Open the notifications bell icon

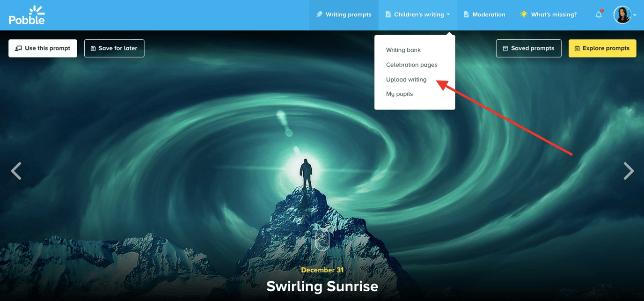tap(599, 15)
